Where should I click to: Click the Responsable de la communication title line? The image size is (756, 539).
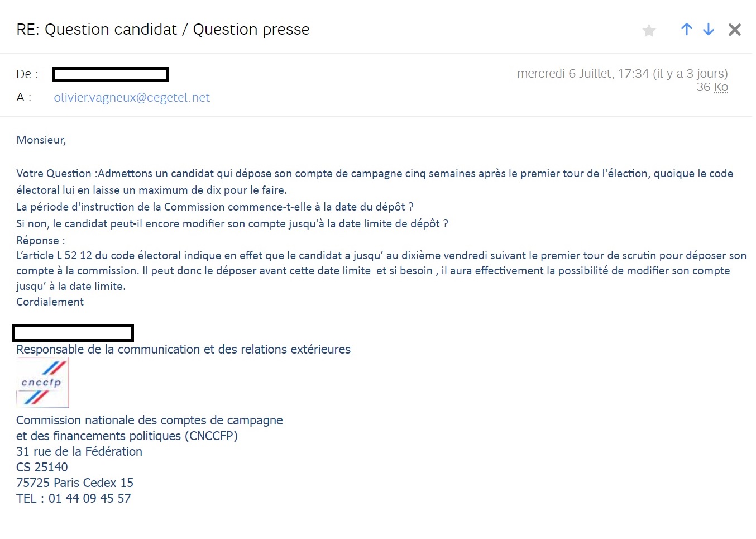183,350
